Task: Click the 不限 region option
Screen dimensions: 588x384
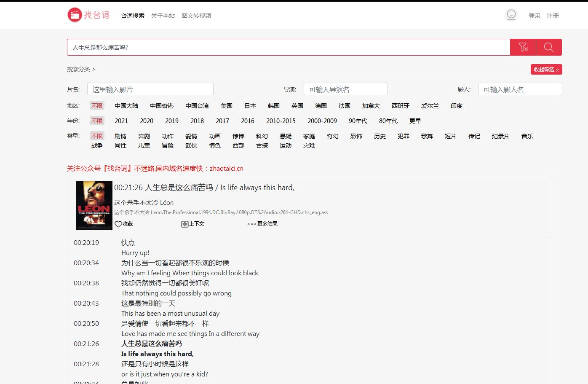Action: pos(97,106)
